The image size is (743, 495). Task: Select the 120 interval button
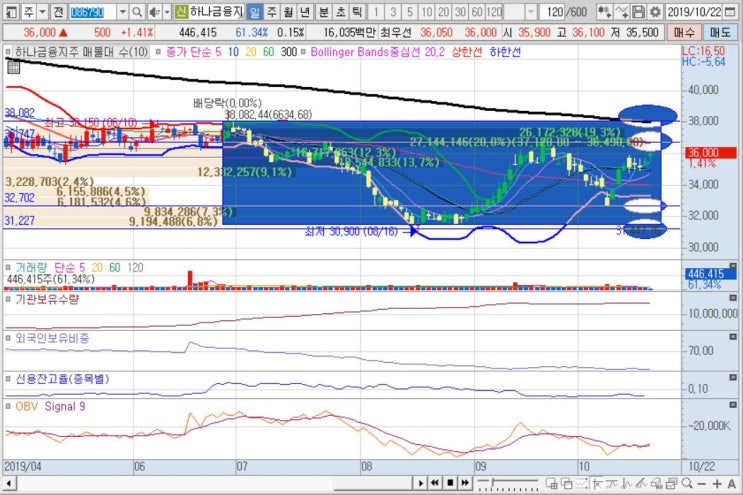494,11
